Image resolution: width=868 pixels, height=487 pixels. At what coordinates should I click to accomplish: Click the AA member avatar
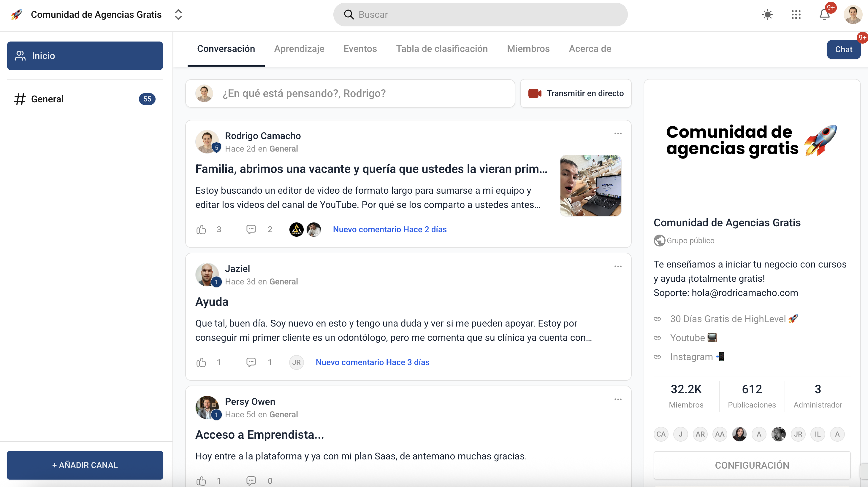coord(719,434)
